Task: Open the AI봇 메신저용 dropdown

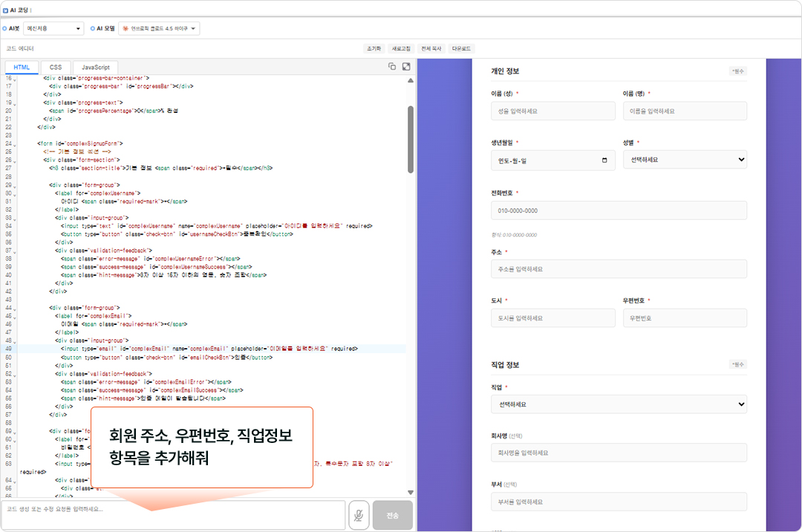Action: click(53, 28)
